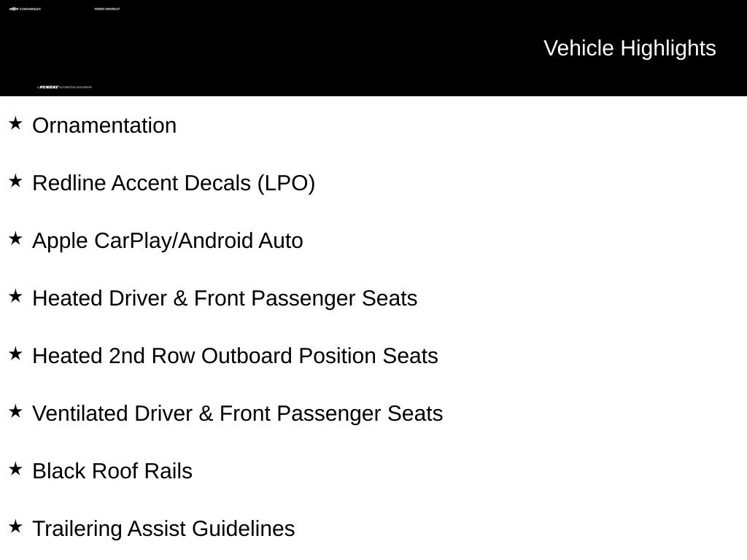Select Heated Driver & Front Passenger Seats
This screenshot has height=560, width=747.
pos(225,298)
